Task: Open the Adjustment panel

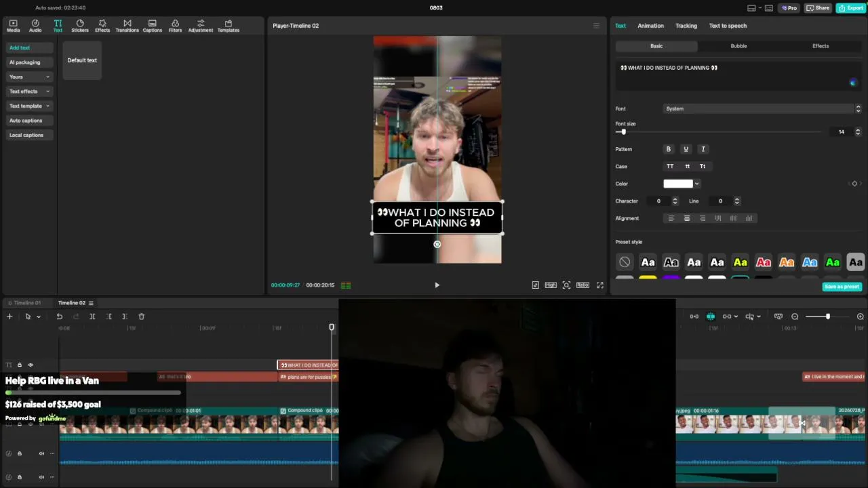Action: point(201,26)
